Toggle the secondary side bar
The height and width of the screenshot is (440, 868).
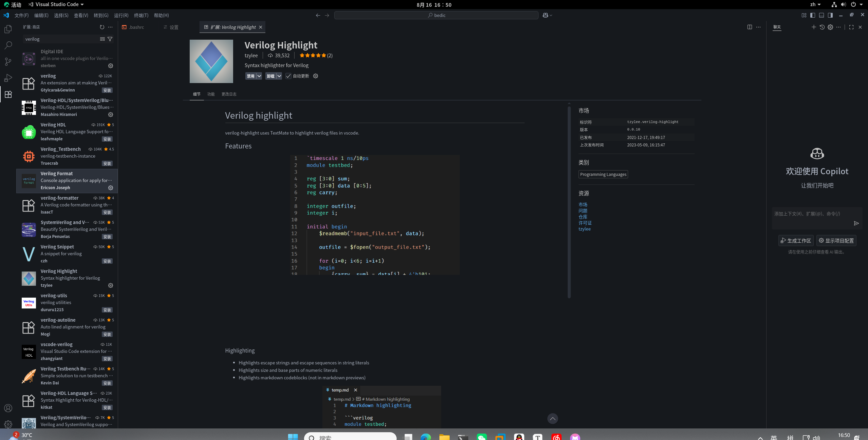coord(830,15)
